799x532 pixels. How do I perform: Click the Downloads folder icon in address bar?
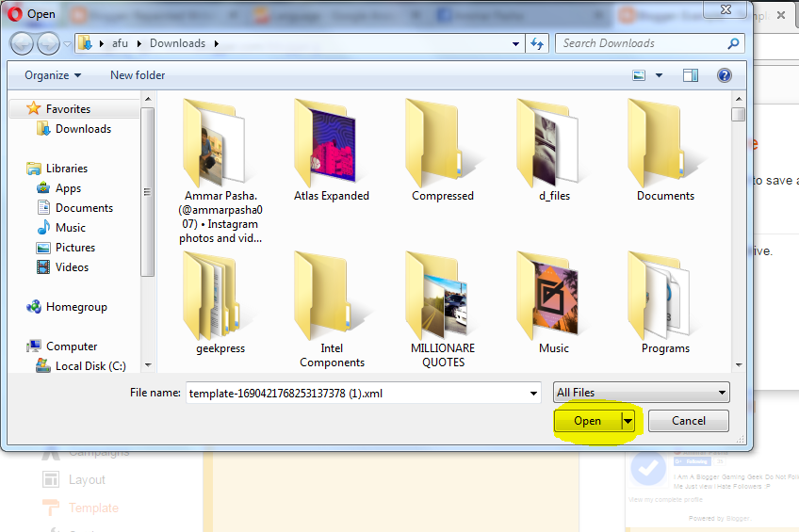(x=85, y=43)
